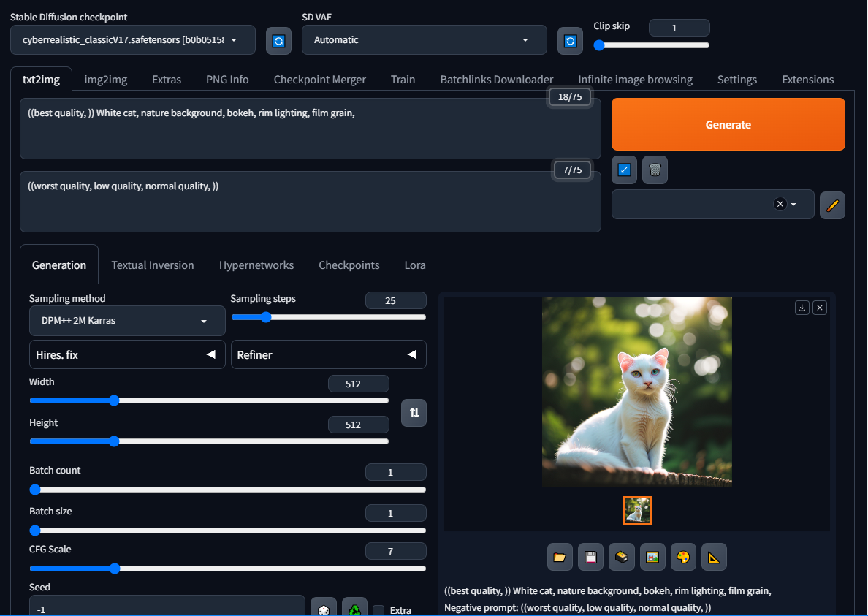This screenshot has width=868, height=616.
Task: Open the output images folder
Action: (560, 557)
